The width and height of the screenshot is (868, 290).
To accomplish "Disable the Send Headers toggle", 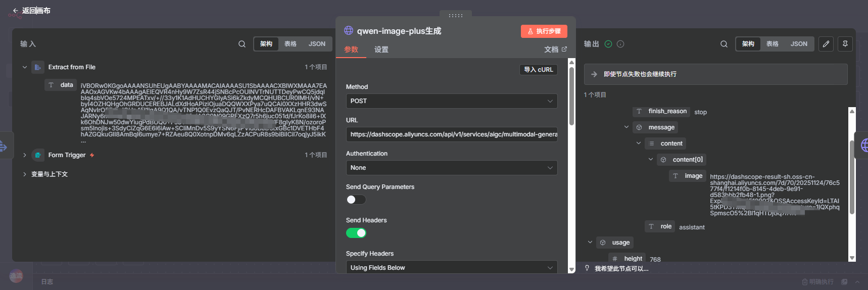I will [356, 233].
